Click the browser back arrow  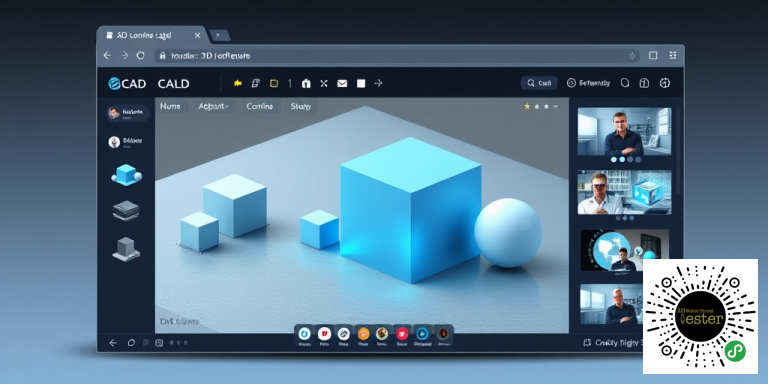click(107, 56)
